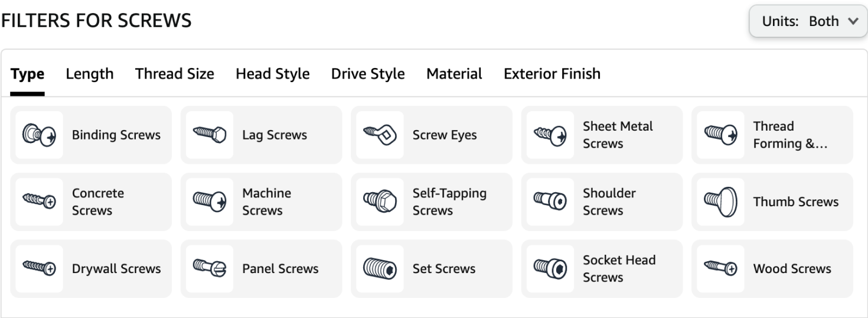The height and width of the screenshot is (318, 868).
Task: Switch to the Length tab
Action: pyautogui.click(x=90, y=74)
